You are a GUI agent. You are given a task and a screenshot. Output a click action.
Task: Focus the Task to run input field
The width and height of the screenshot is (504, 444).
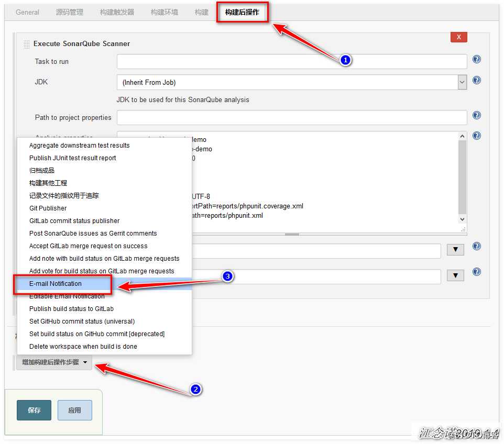(x=291, y=61)
